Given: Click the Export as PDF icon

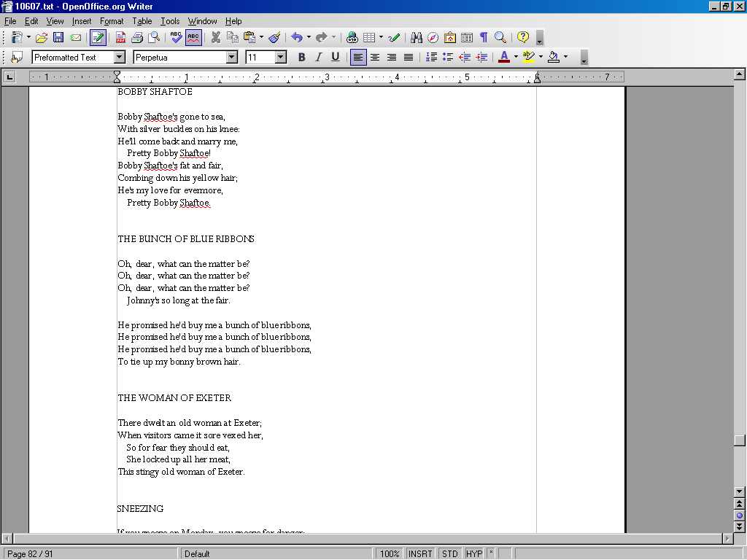Looking at the screenshot, I should pyautogui.click(x=120, y=37).
